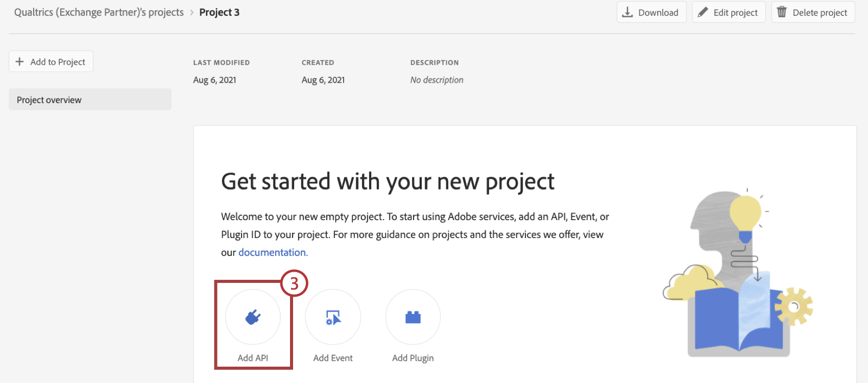
Task: Click the Add API plug icon
Action: pos(253,317)
